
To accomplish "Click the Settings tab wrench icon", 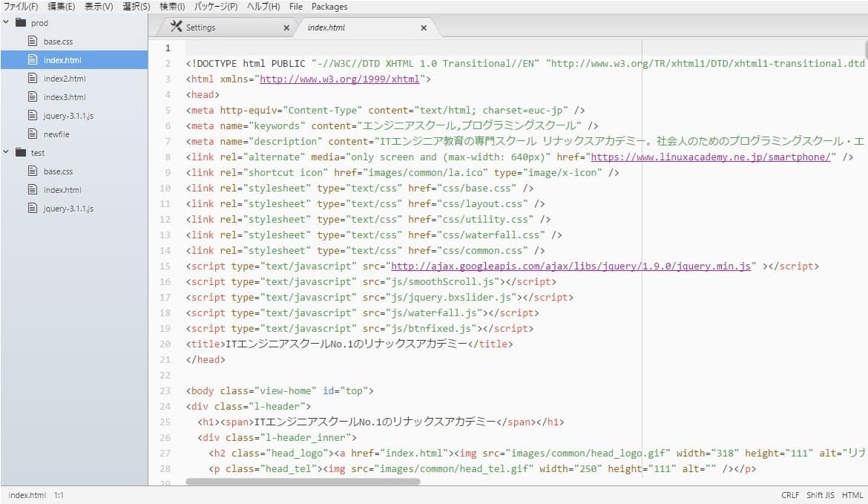I will point(176,27).
